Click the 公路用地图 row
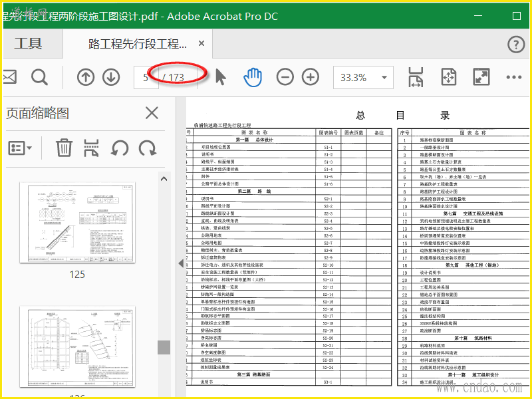This screenshot has height=399, width=532. 289,243
